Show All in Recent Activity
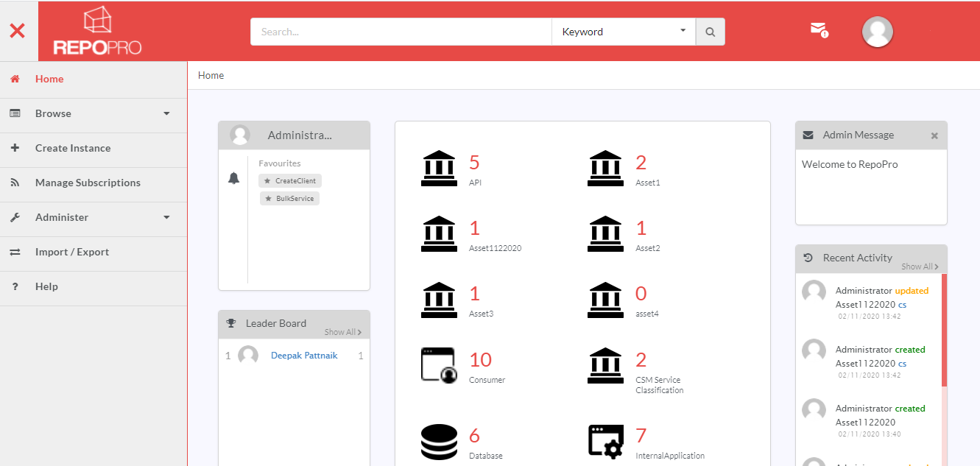This screenshot has height=466, width=980. pyautogui.click(x=920, y=266)
